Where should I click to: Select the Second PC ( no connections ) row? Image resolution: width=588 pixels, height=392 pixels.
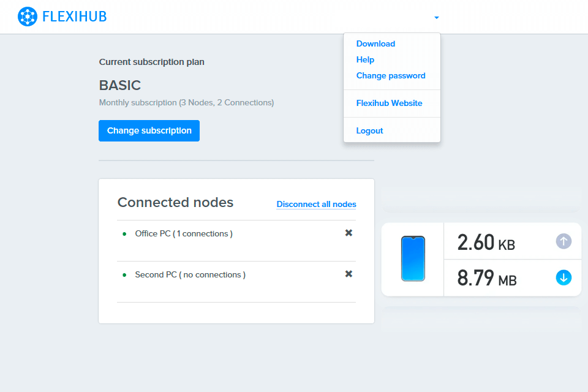point(236,282)
